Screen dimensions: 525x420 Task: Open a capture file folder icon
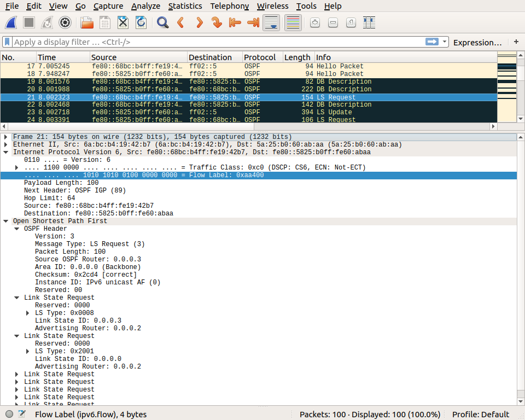(87, 23)
